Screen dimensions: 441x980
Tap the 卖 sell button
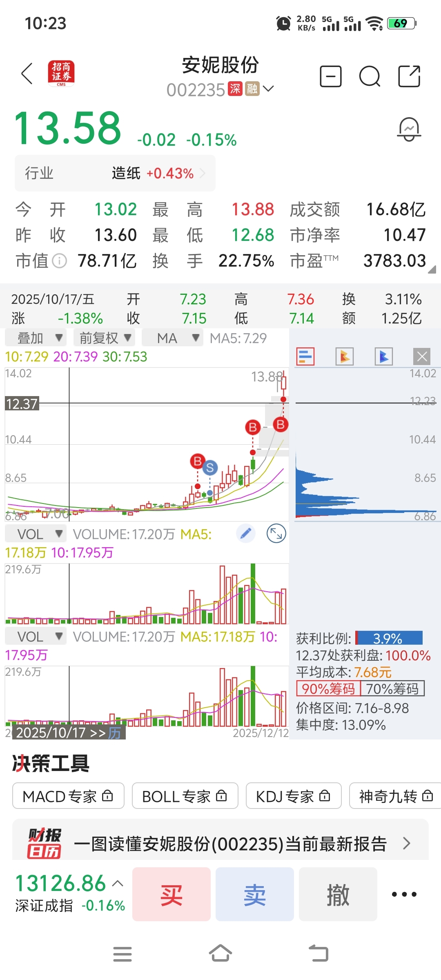(x=255, y=894)
